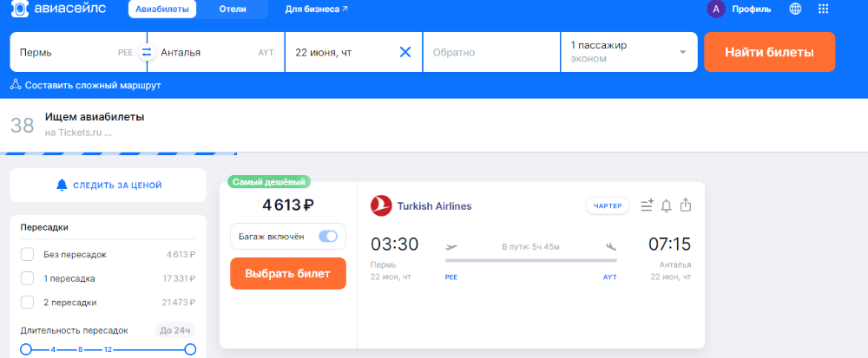
Task: Click the Aviasales logo icon
Action: (19, 9)
